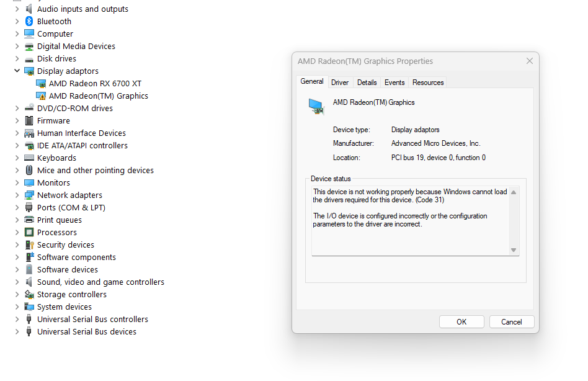Click the Keyboards category icon
This screenshot has height=381, width=588.
pos(29,158)
